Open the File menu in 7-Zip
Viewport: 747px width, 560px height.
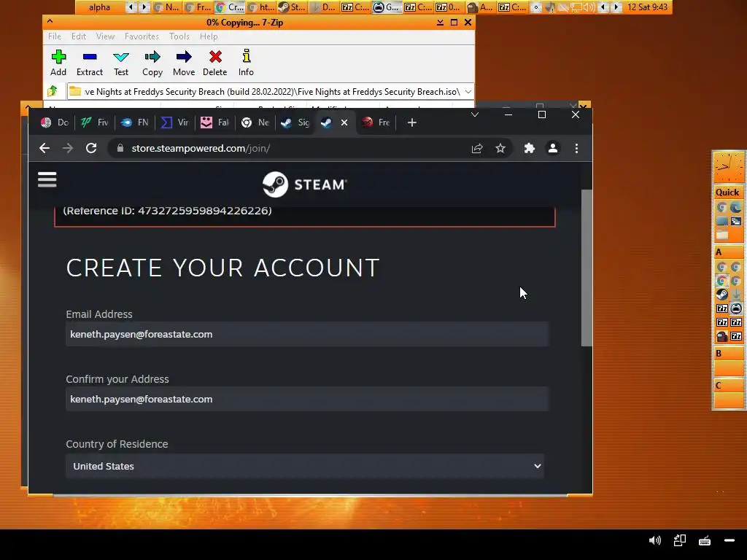click(x=54, y=36)
